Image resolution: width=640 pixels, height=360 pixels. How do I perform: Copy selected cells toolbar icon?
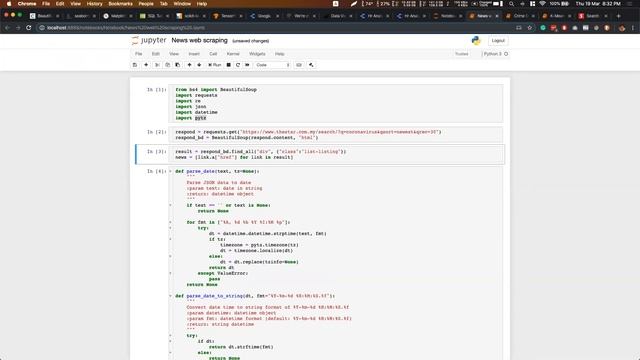point(167,65)
